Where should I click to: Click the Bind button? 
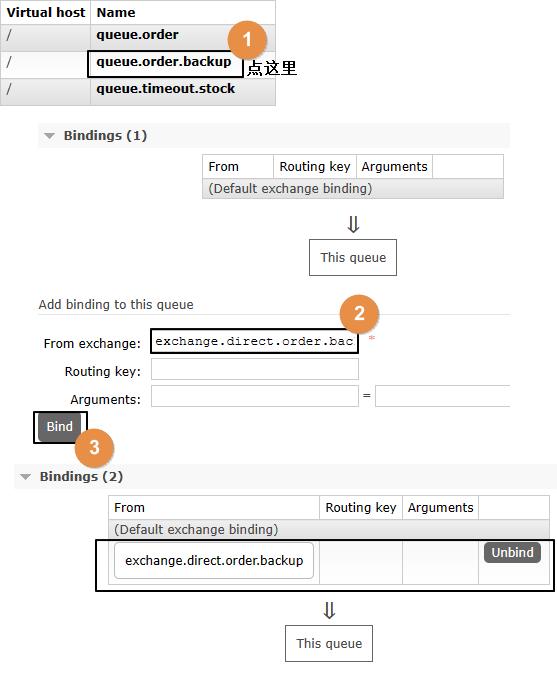click(60, 427)
